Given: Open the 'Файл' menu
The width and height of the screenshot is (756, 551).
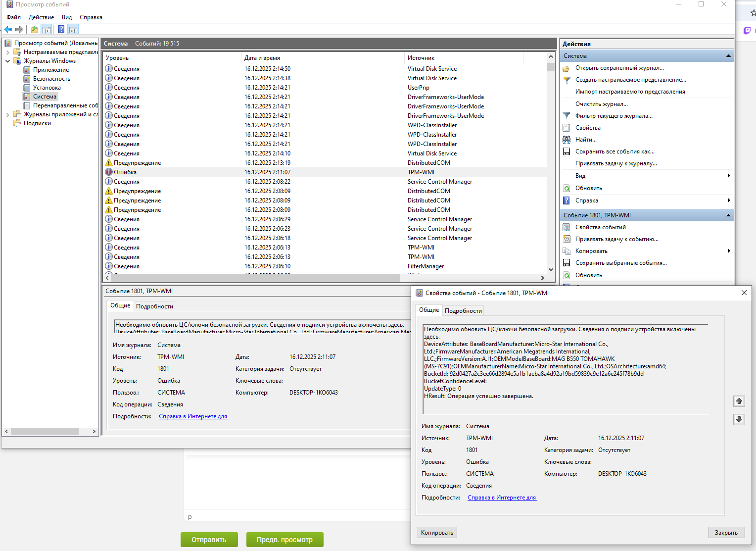Looking at the screenshot, I should (x=14, y=17).
